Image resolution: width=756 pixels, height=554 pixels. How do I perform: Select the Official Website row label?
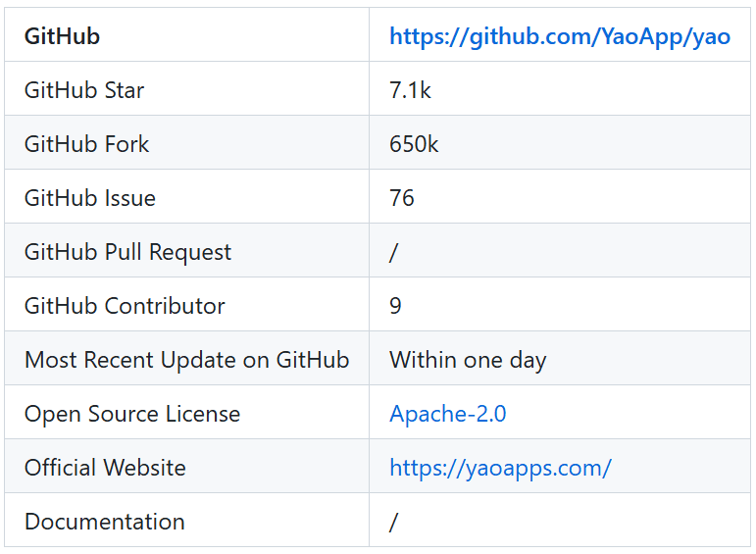105,468
